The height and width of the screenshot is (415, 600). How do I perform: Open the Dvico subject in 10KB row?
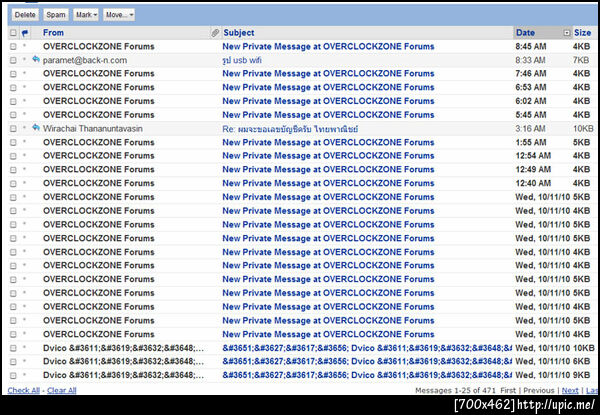coord(367,348)
